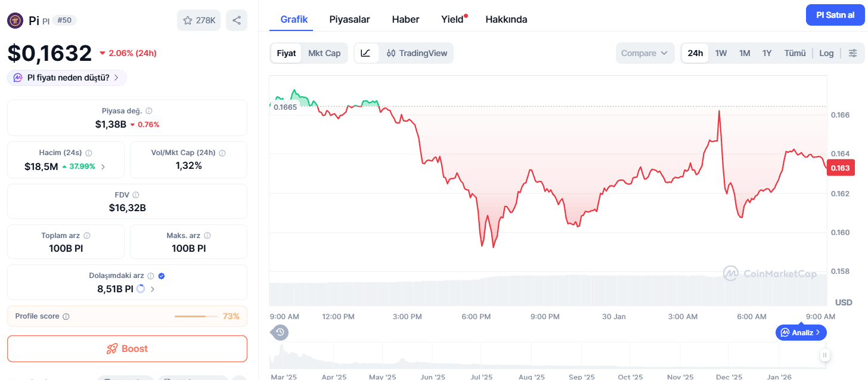Image resolution: width=868 pixels, height=380 pixels.
Task: Click the $1,38B market cap value
Action: pos(110,124)
